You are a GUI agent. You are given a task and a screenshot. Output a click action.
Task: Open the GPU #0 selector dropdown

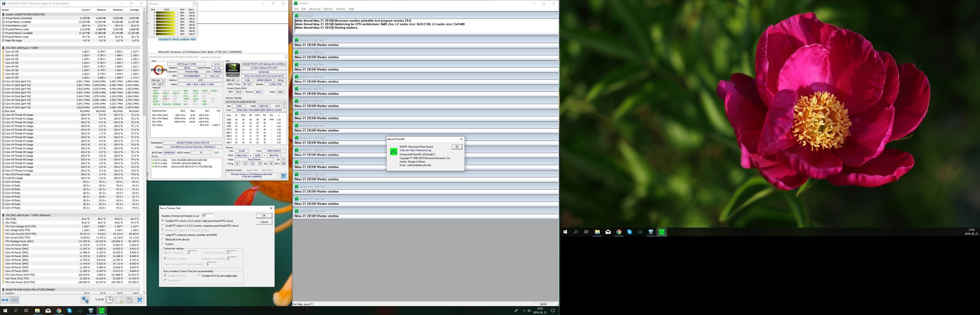[233, 80]
